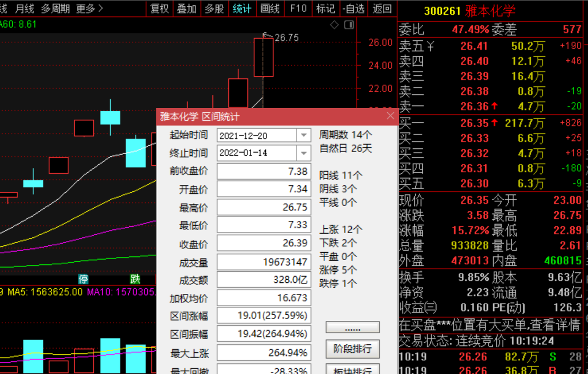Switch to 多周期 multi-period view
The width and height of the screenshot is (588, 374).
click(56, 8)
